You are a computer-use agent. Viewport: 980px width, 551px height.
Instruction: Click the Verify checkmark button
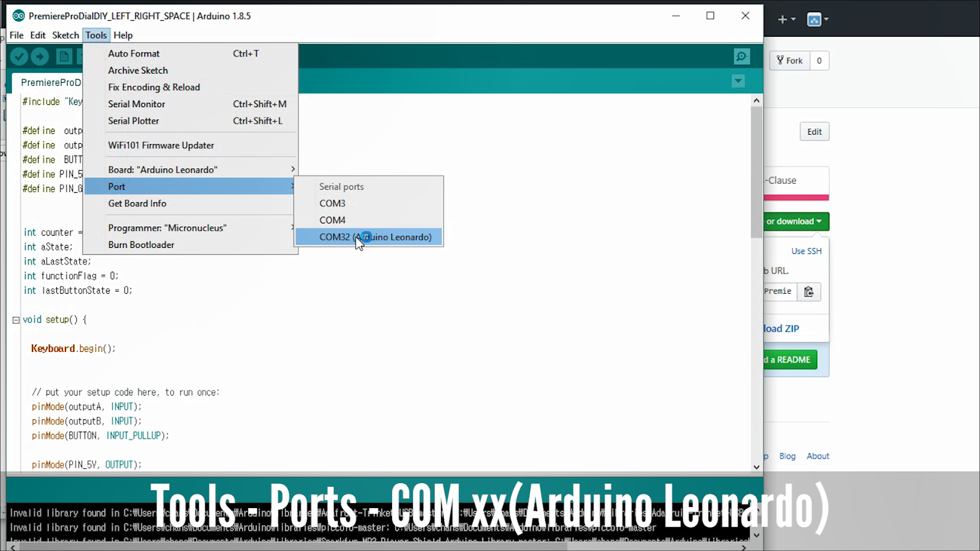(19, 57)
